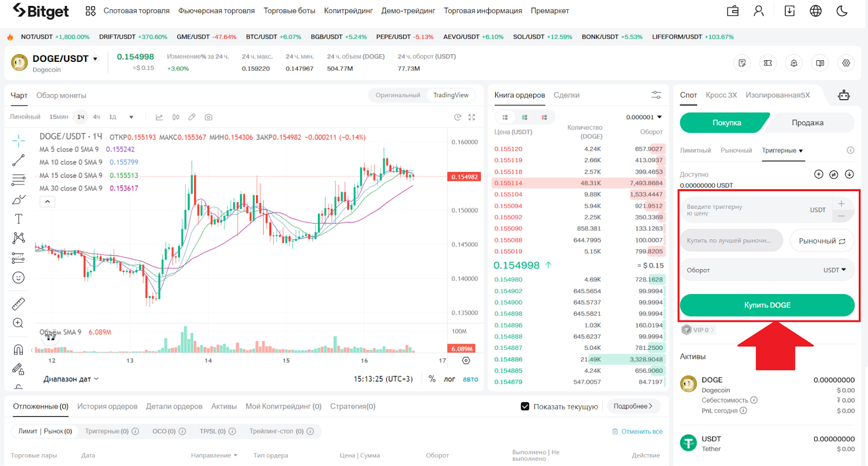
Task: Select Кросс 3X margin tab
Action: (721, 95)
